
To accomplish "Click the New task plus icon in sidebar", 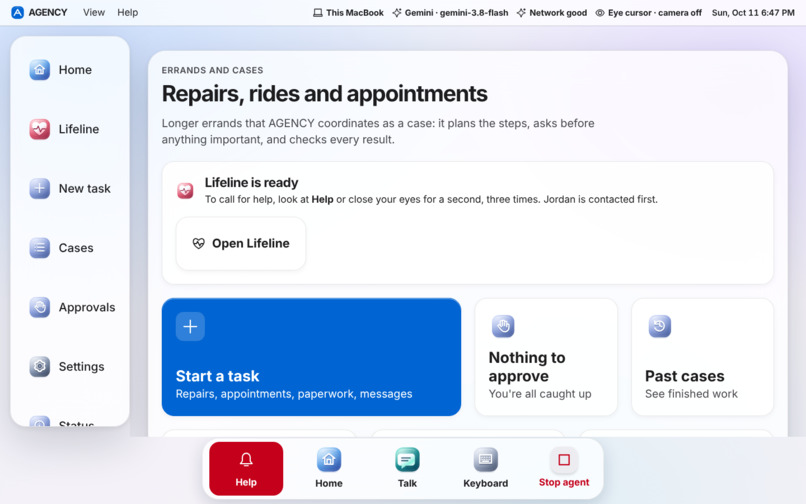I will click(x=40, y=189).
